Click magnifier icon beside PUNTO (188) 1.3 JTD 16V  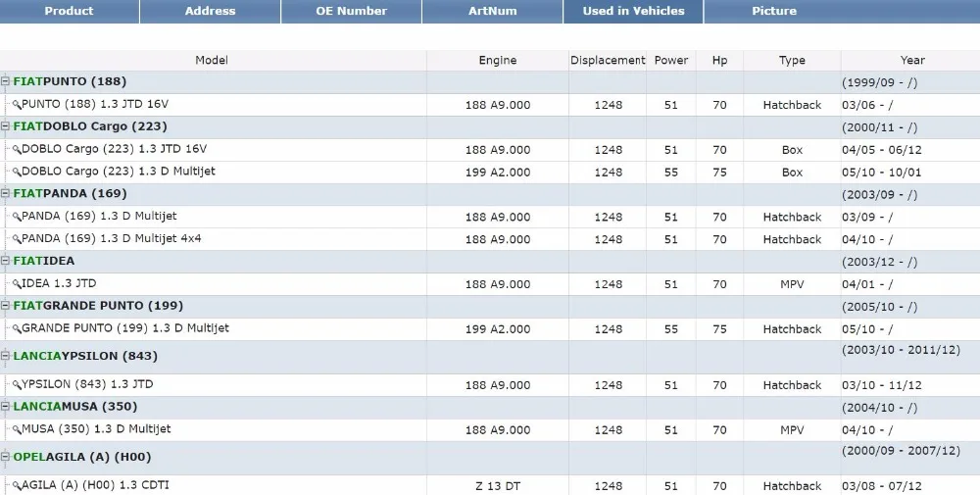(x=17, y=105)
